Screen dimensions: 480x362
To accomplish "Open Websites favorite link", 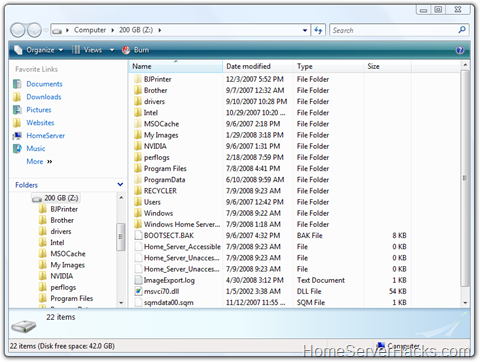I will (40, 123).
